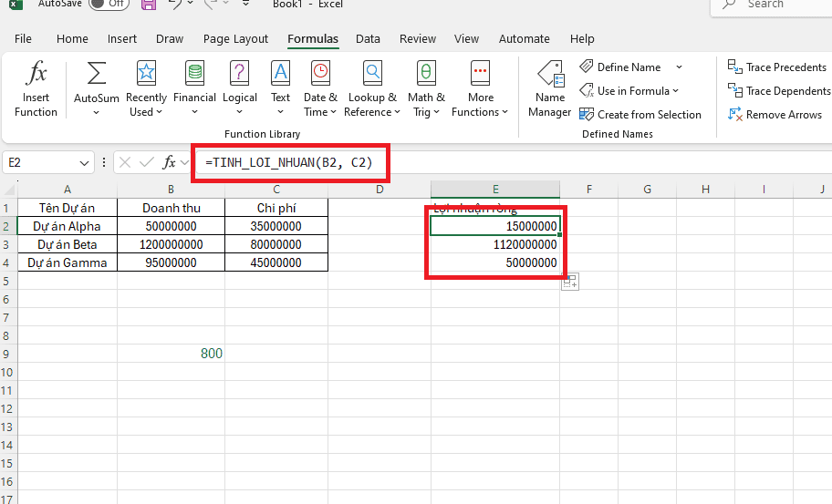This screenshot has width=832, height=504.
Task: Open Use in Formula dropdown
Action: coord(629,90)
